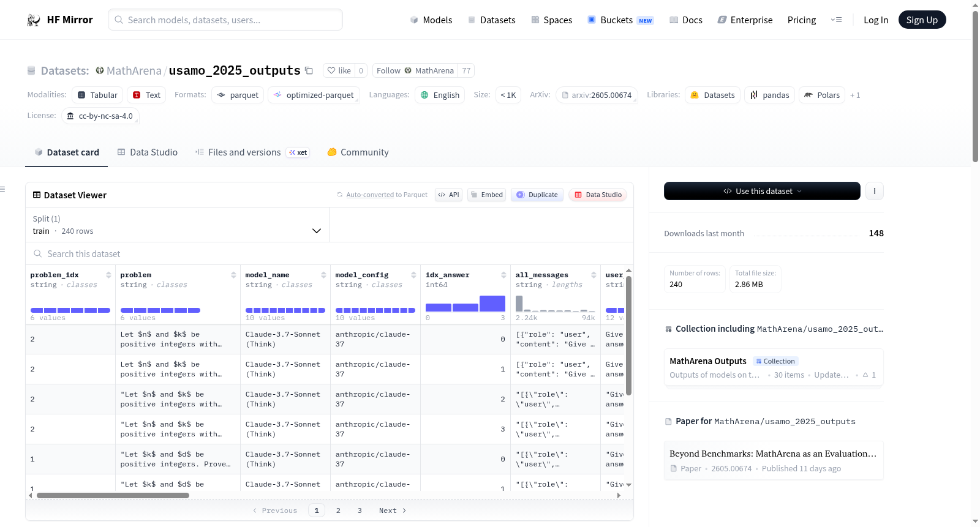
Task: Click the idx_answer histogram bar chart
Action: pyautogui.click(x=466, y=304)
